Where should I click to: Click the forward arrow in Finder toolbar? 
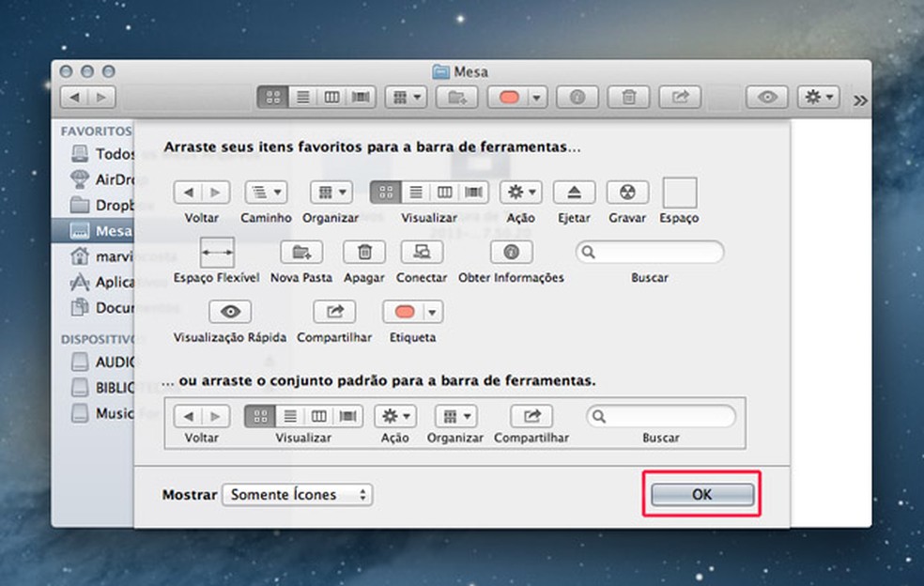click(x=102, y=98)
